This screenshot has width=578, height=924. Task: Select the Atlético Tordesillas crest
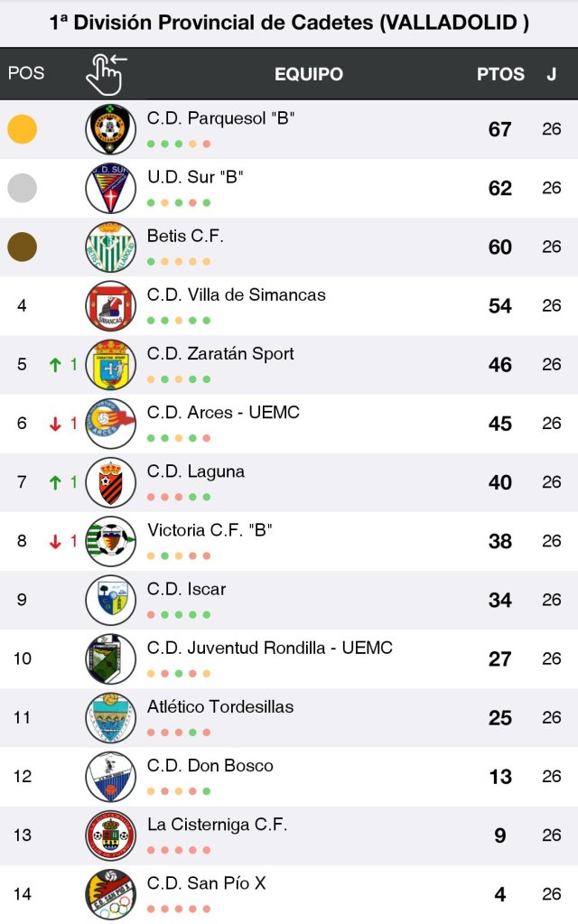(x=110, y=717)
